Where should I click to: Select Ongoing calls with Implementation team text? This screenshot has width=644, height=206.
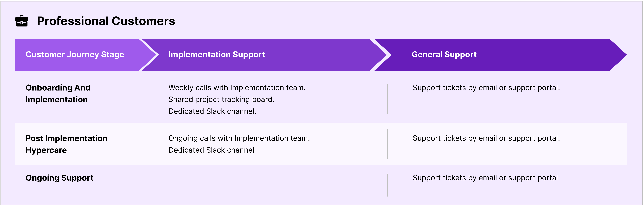point(239,138)
